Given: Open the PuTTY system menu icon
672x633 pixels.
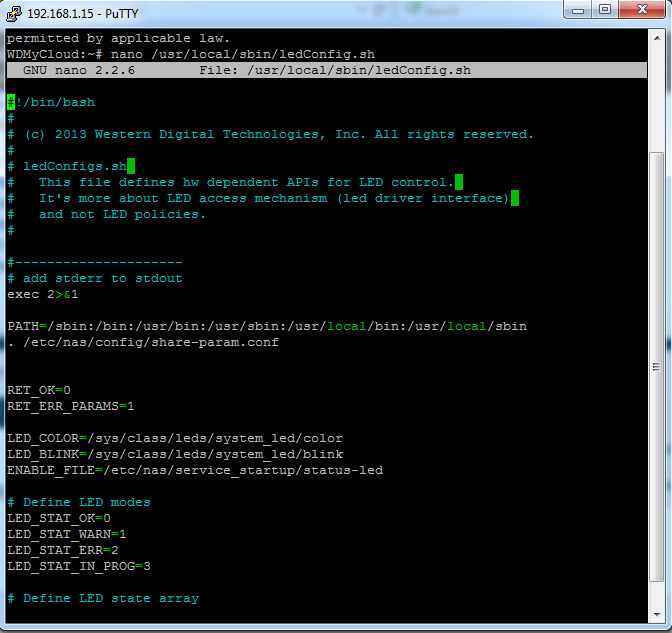Looking at the screenshot, I should [x=14, y=13].
